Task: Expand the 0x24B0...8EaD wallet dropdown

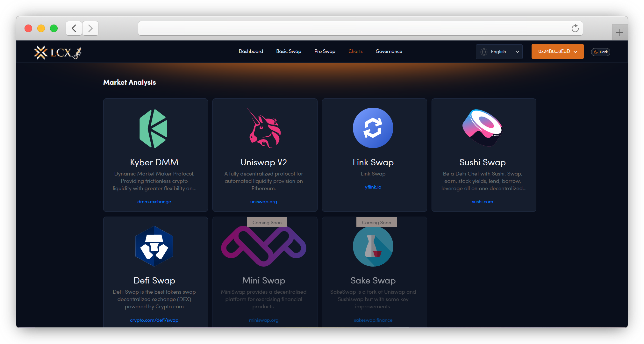Action: tap(557, 51)
